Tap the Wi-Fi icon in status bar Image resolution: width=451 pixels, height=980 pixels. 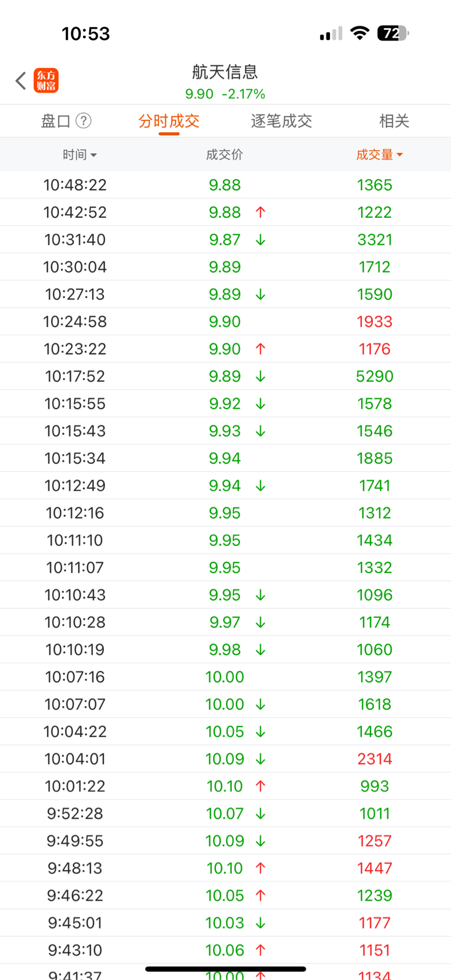pos(359,33)
